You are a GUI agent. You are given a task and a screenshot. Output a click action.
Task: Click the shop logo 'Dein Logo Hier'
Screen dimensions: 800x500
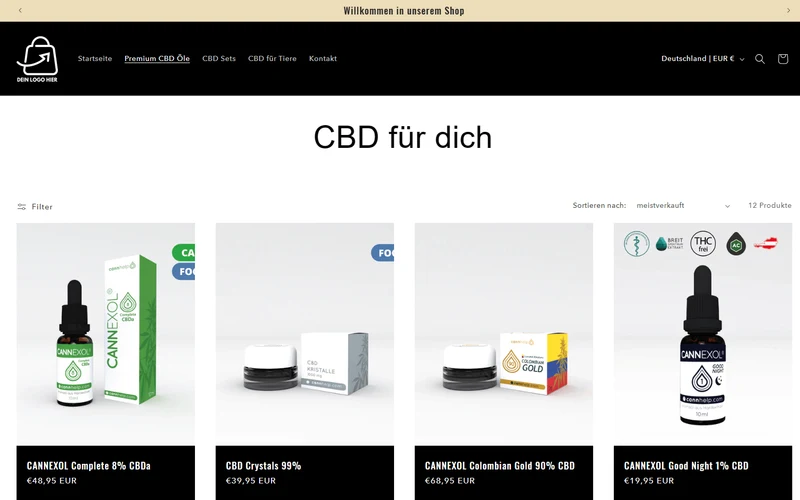click(x=37, y=59)
